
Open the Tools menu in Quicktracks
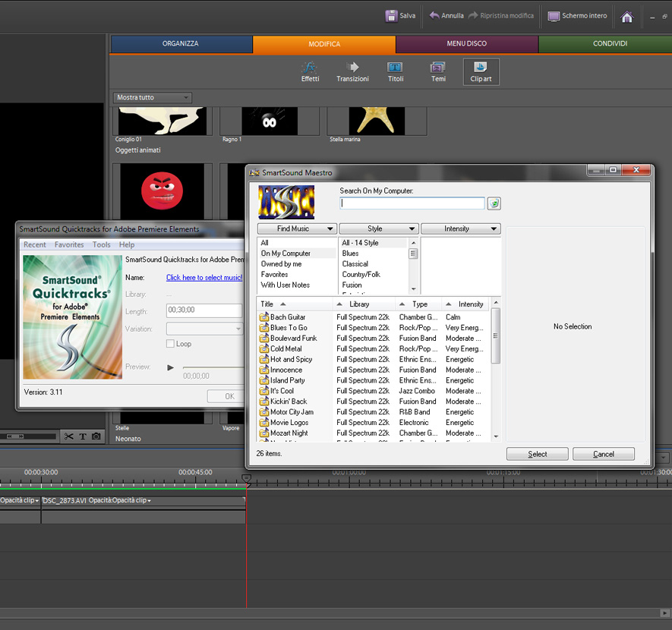pos(102,244)
